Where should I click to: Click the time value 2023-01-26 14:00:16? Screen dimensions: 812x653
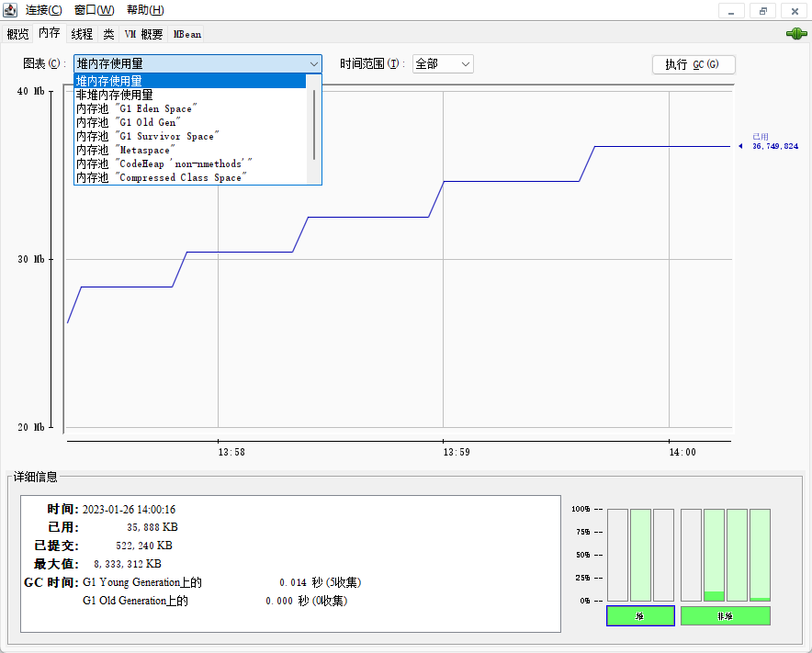(x=129, y=510)
